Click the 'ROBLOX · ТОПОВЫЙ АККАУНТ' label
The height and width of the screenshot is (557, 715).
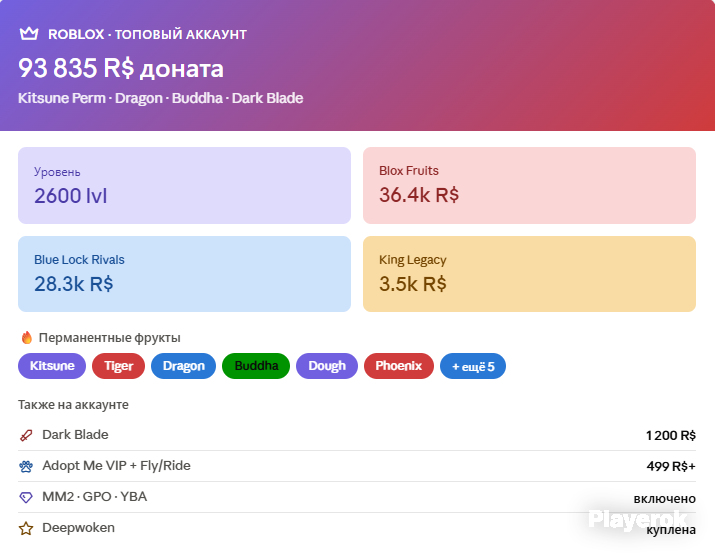coord(147,34)
